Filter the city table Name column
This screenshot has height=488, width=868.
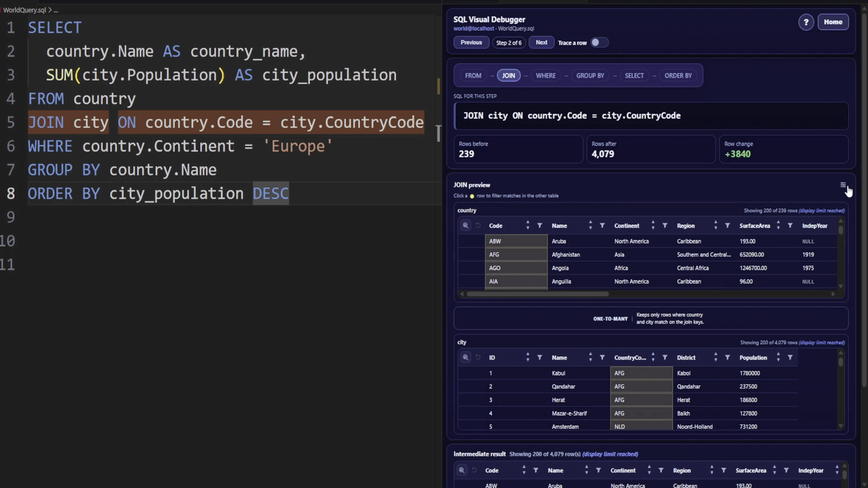[x=602, y=358]
